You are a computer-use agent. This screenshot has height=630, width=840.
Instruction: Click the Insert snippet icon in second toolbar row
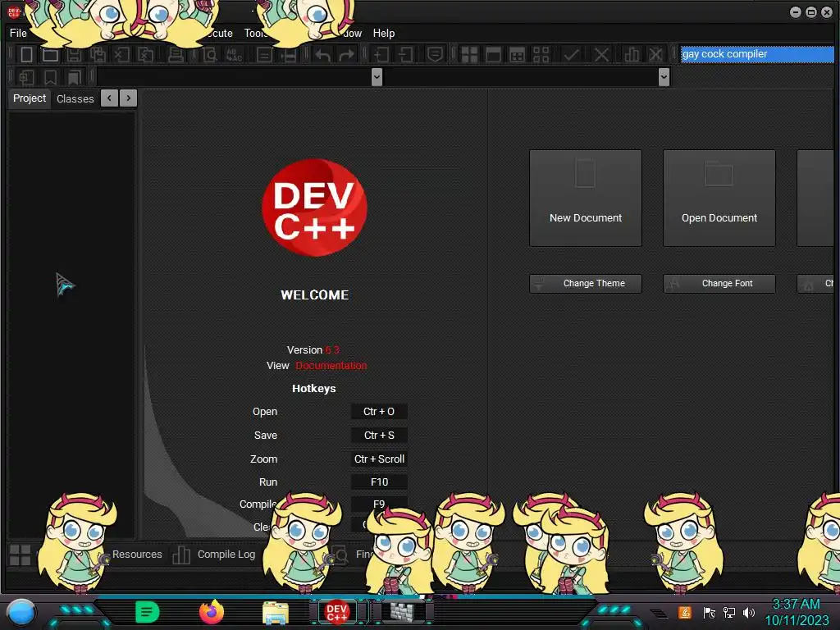click(x=26, y=78)
